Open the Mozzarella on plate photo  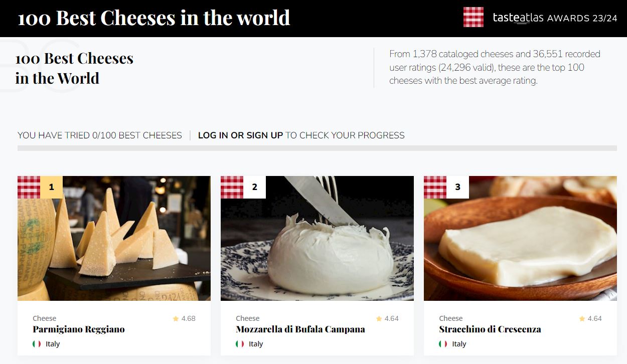317,238
